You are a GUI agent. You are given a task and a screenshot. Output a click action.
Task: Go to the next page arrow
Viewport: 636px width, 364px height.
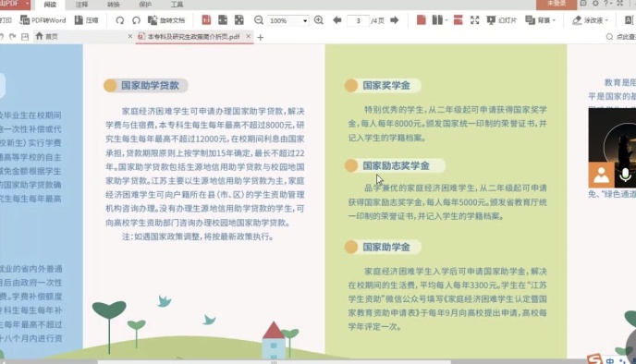pyautogui.click(x=394, y=20)
